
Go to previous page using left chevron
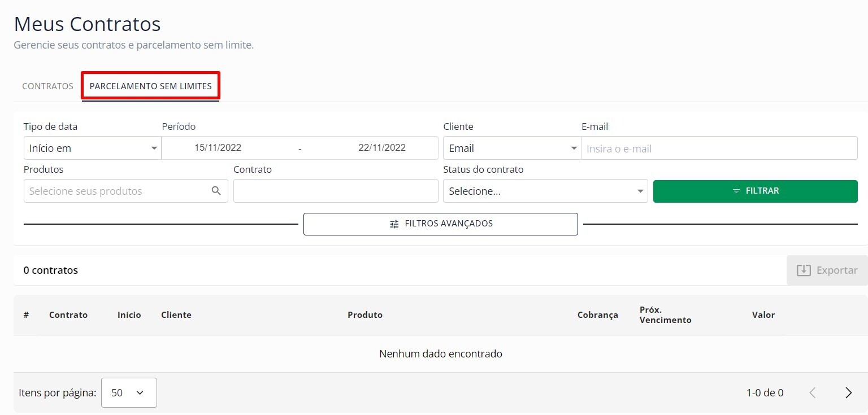pos(813,393)
